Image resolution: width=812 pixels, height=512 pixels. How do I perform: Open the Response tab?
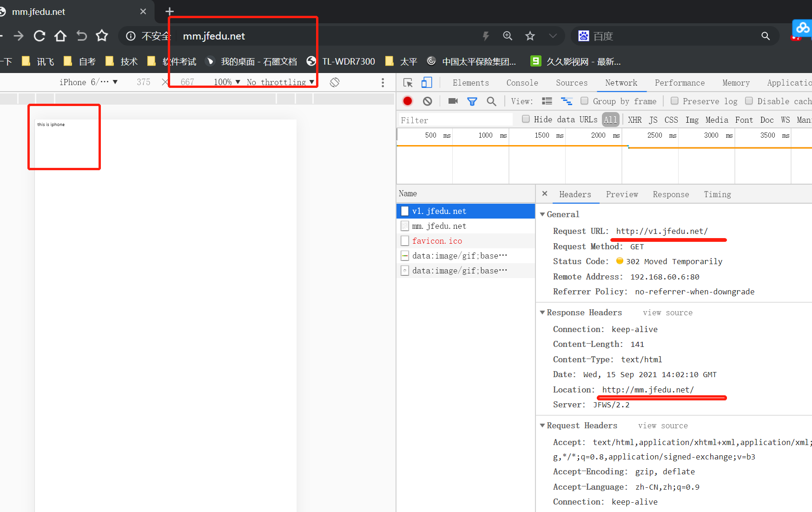coord(671,194)
